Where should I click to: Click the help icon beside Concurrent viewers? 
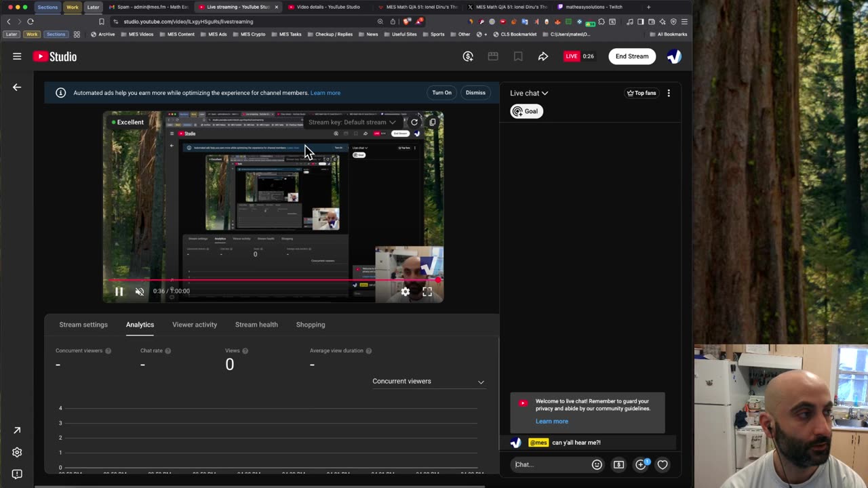(108, 351)
